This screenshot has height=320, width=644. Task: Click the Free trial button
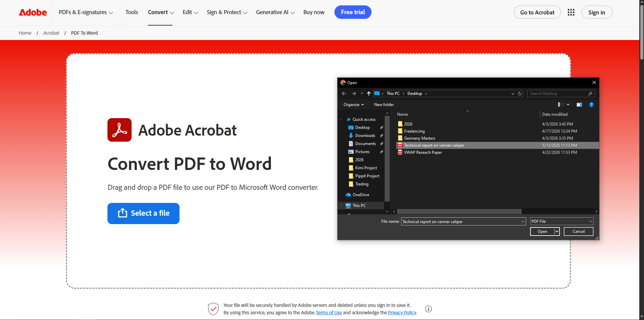point(353,12)
